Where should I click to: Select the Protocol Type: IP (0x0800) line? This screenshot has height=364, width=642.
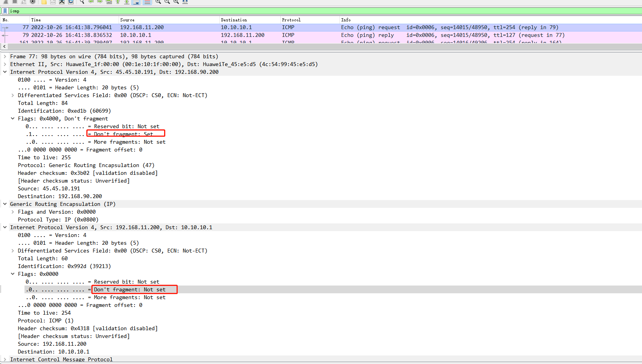coord(58,219)
